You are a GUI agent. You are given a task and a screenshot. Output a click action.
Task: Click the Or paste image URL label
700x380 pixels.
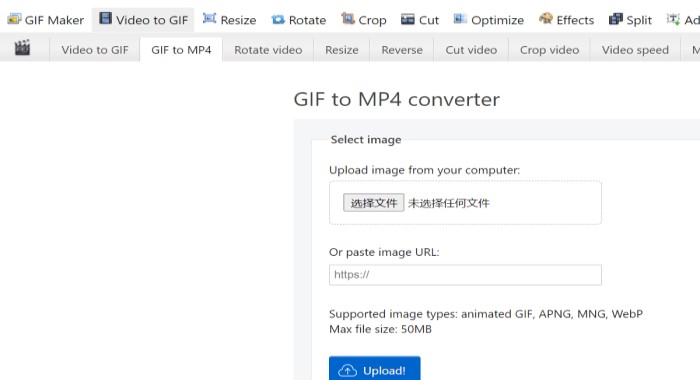(x=384, y=252)
